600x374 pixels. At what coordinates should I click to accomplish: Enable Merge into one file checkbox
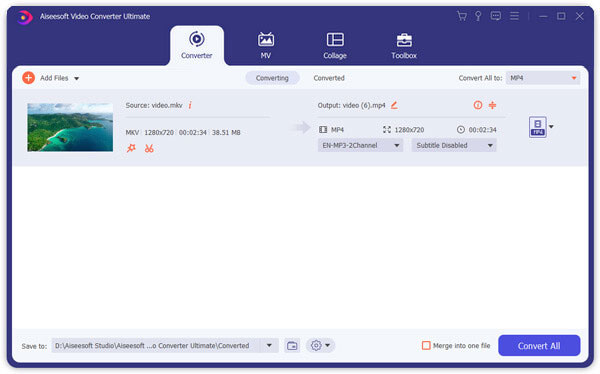(426, 345)
